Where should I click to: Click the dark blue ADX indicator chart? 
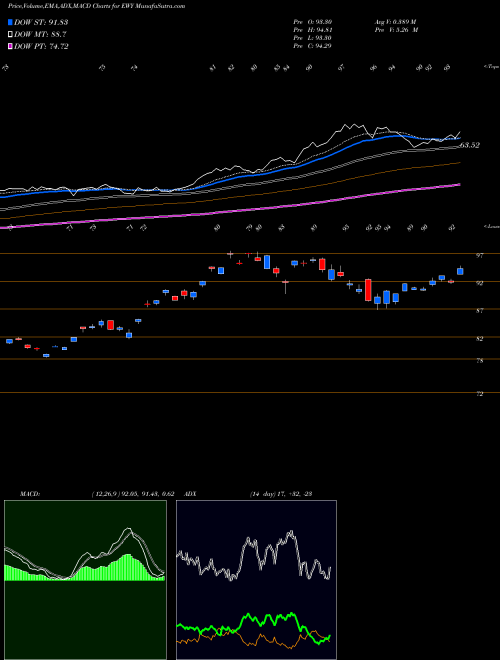click(x=256, y=580)
